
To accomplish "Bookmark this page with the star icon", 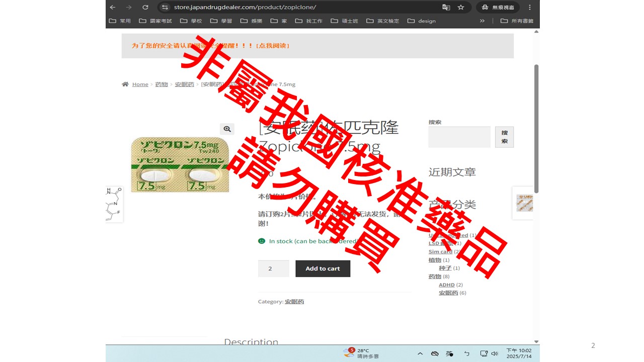I will [461, 7].
